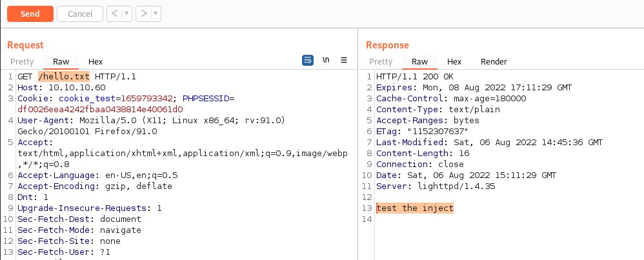Click the highlighted "test the inject" response text

[x=415, y=208]
